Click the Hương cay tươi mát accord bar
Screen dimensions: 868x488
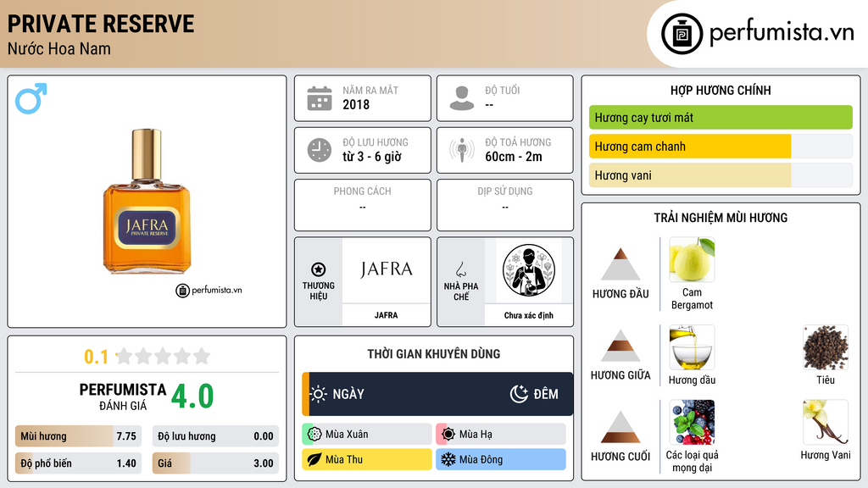pos(721,117)
